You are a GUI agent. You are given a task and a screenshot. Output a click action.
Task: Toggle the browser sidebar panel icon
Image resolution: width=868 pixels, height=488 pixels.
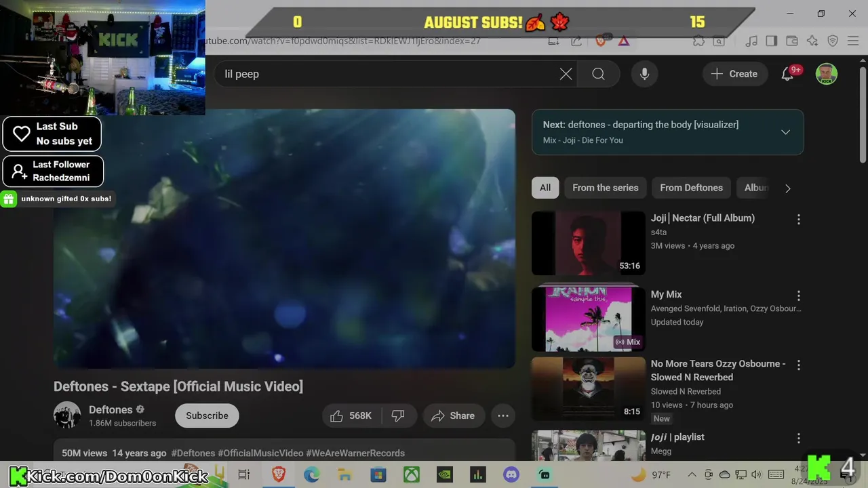772,41
